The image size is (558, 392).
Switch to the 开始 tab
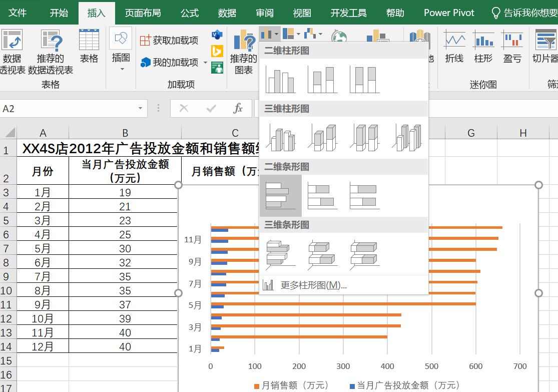pos(59,13)
